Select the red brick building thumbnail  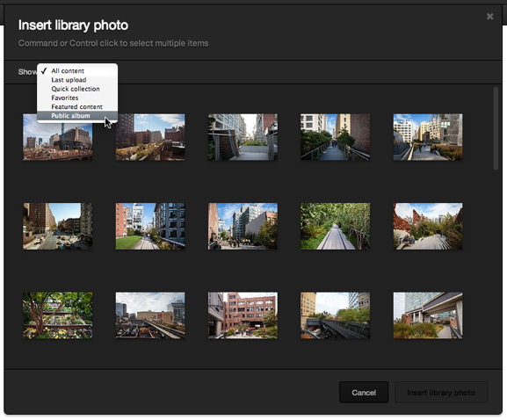[243, 315]
